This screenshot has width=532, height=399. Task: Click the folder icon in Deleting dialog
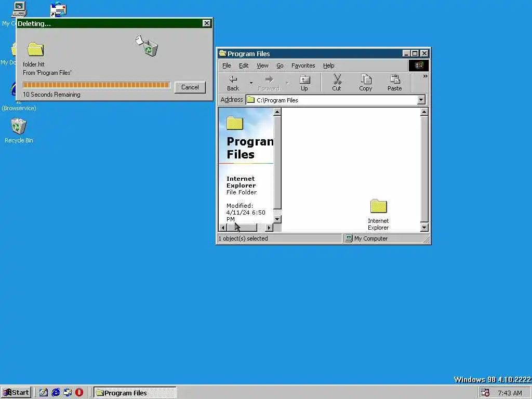pyautogui.click(x=36, y=49)
